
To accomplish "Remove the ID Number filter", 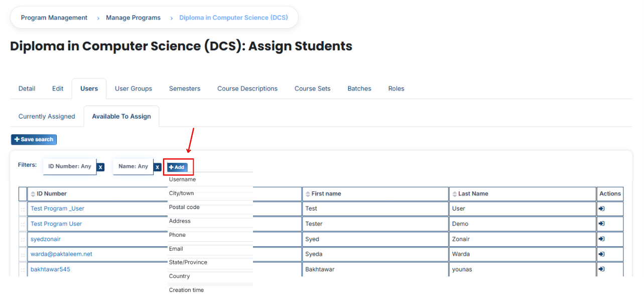I will point(100,167).
